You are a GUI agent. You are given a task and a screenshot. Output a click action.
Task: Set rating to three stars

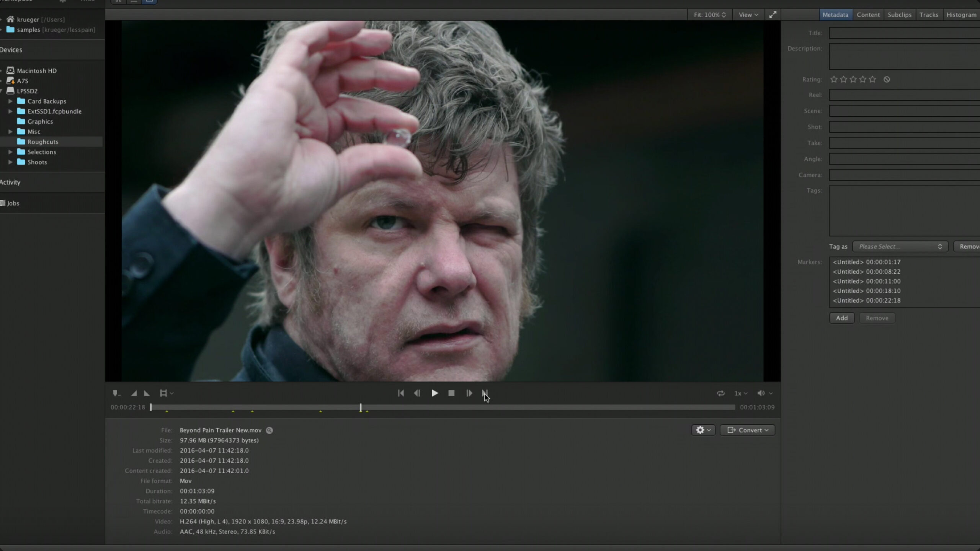853,79
